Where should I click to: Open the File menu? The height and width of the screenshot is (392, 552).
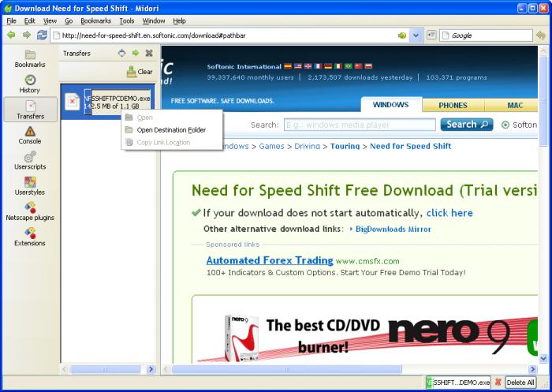point(11,21)
